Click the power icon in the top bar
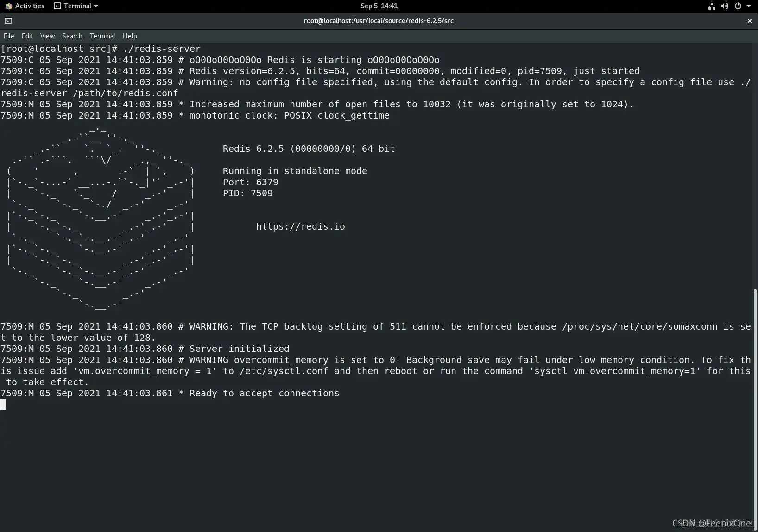The height and width of the screenshot is (532, 758). (738, 6)
